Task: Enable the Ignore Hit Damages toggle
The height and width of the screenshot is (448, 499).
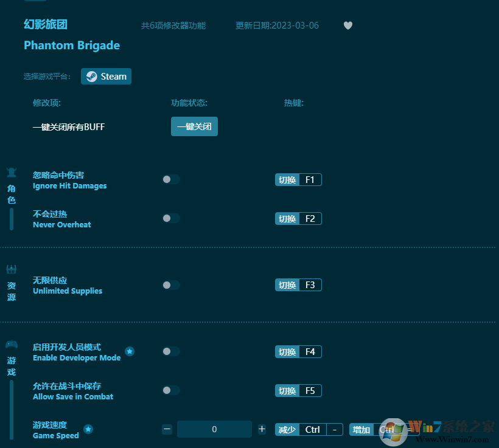Action: (170, 179)
